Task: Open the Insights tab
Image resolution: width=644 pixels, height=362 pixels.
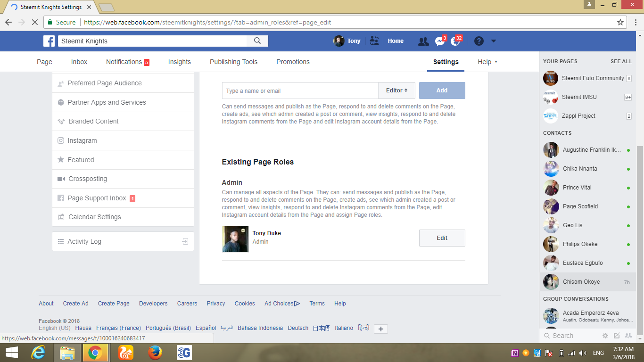Action: [180, 62]
